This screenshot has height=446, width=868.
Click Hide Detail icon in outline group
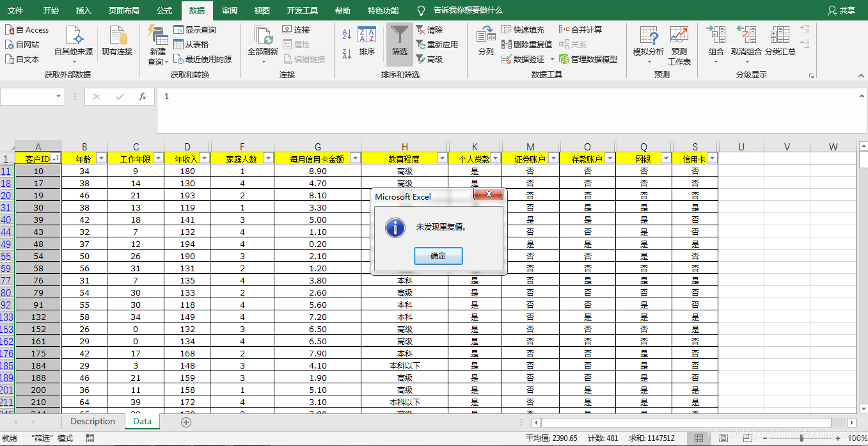pyautogui.click(x=805, y=44)
